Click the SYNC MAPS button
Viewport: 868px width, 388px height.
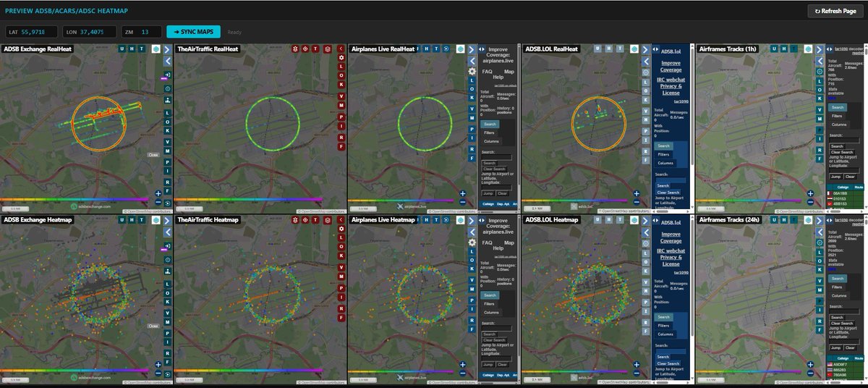point(192,32)
